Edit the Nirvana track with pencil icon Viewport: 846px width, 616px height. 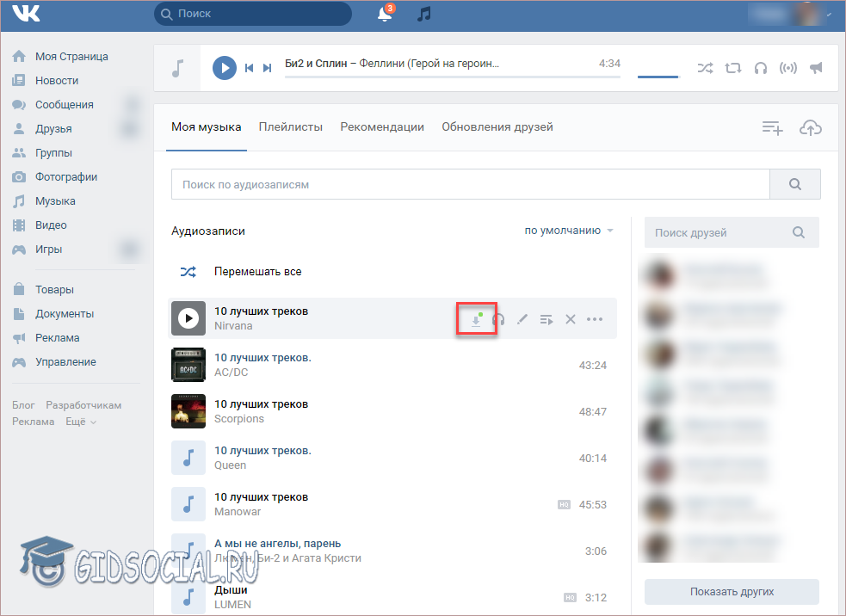click(x=522, y=319)
